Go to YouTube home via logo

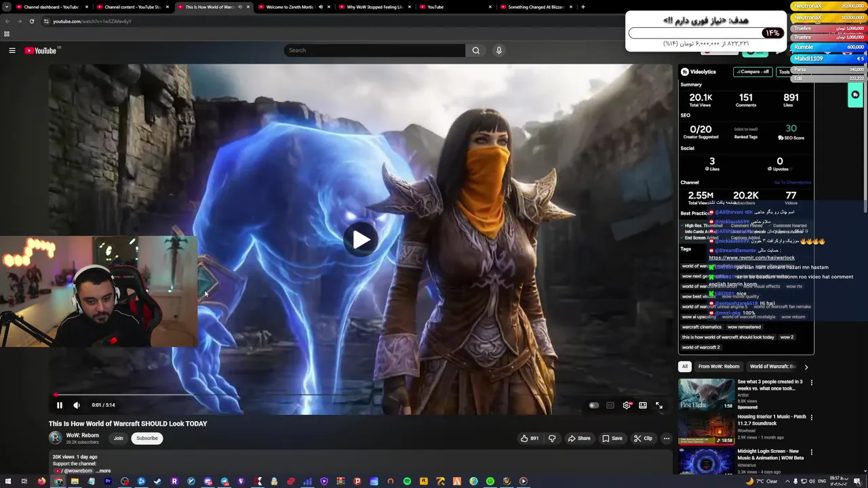(x=41, y=50)
